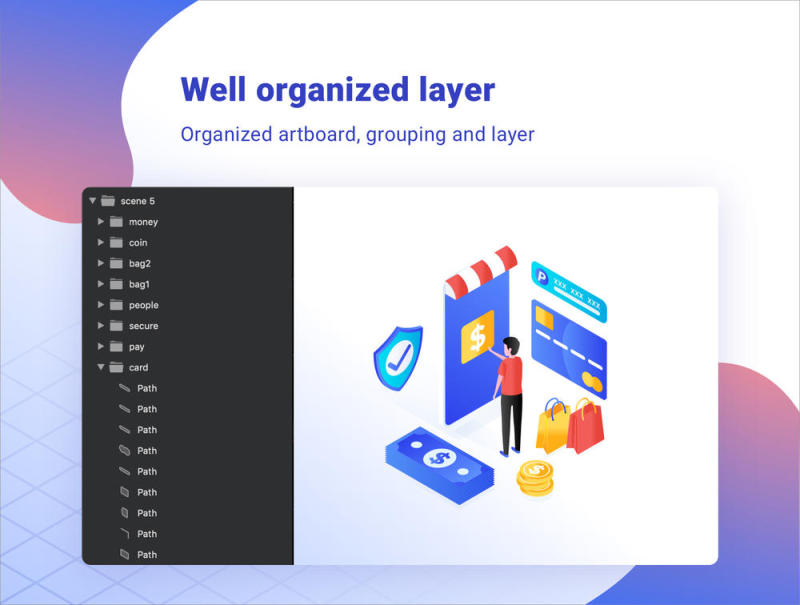Click the 'Well organized layer' heading
The image size is (800, 605).
click(x=337, y=90)
